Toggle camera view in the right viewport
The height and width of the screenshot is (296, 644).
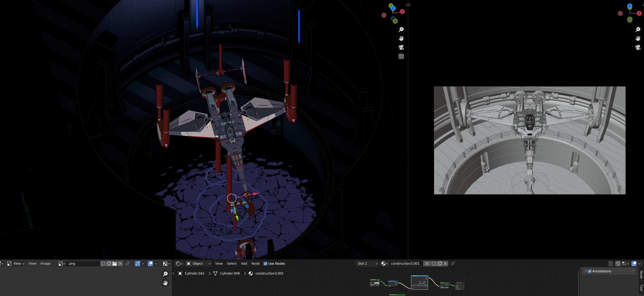[638, 47]
